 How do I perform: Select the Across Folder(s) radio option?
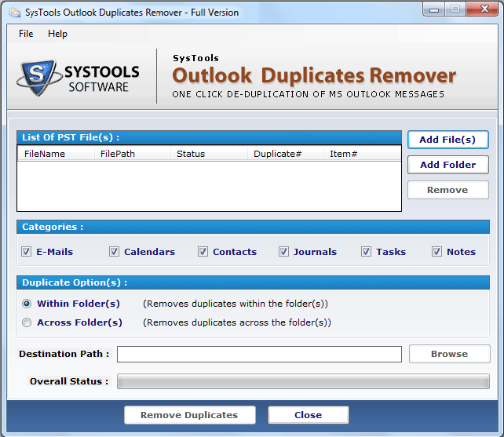tap(27, 322)
